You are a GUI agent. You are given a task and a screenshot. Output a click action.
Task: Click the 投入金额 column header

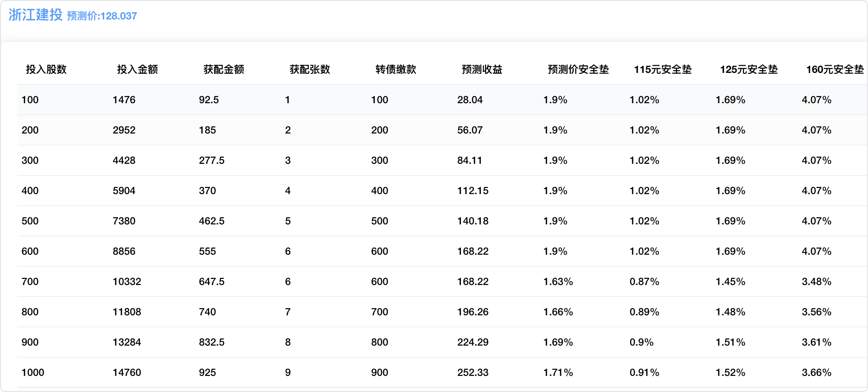[137, 70]
